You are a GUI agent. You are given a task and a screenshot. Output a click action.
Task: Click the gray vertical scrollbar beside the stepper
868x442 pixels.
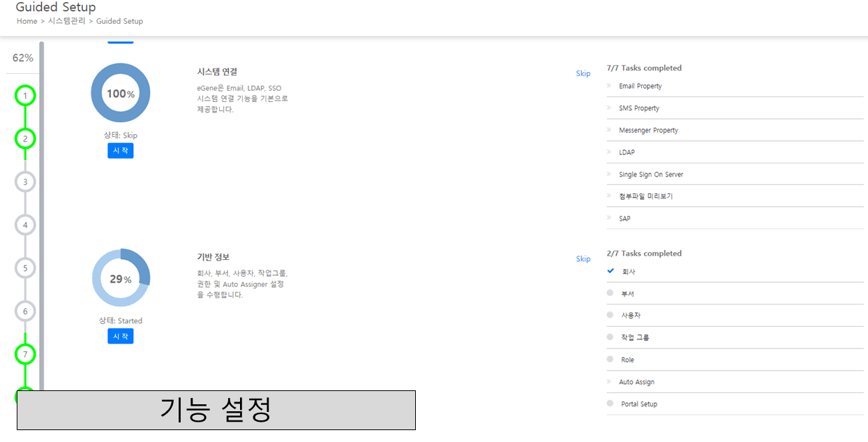click(x=41, y=209)
